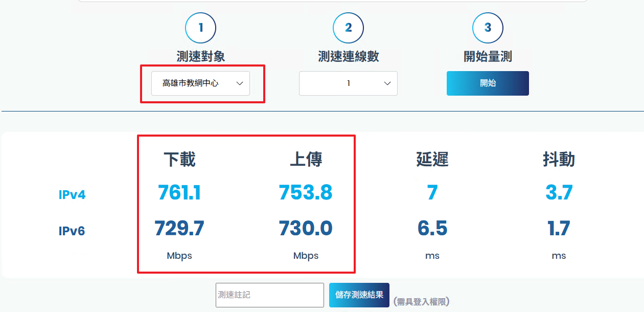Click the step 2 circle icon
Screen dimensions: 644x312
[x=348, y=28]
